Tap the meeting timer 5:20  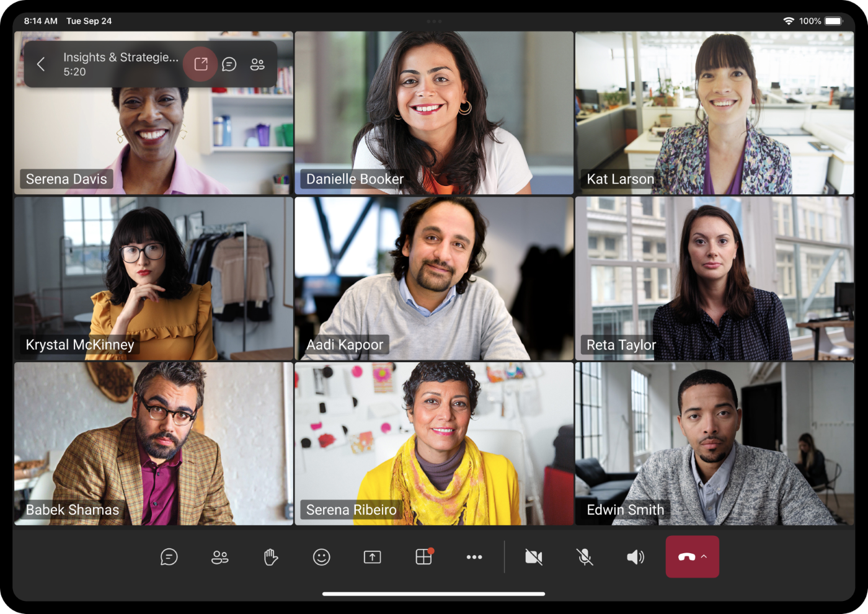pos(74,72)
